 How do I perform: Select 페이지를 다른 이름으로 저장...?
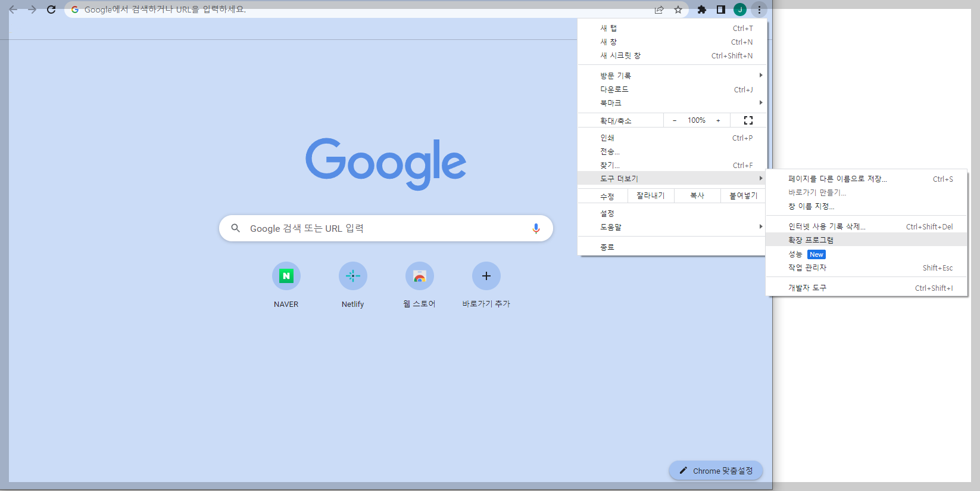coord(867,179)
